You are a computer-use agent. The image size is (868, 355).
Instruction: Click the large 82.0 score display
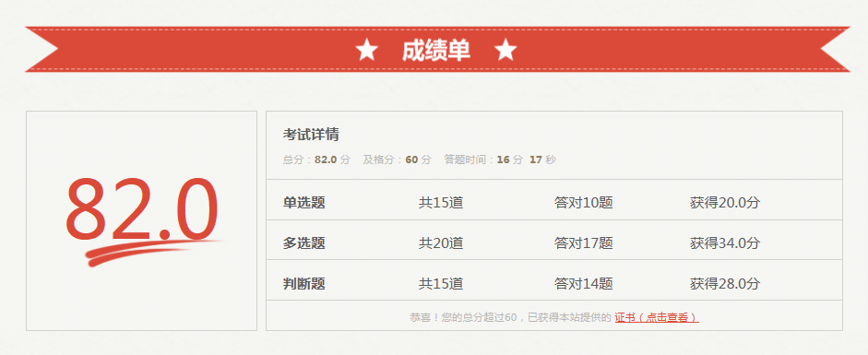(x=142, y=209)
